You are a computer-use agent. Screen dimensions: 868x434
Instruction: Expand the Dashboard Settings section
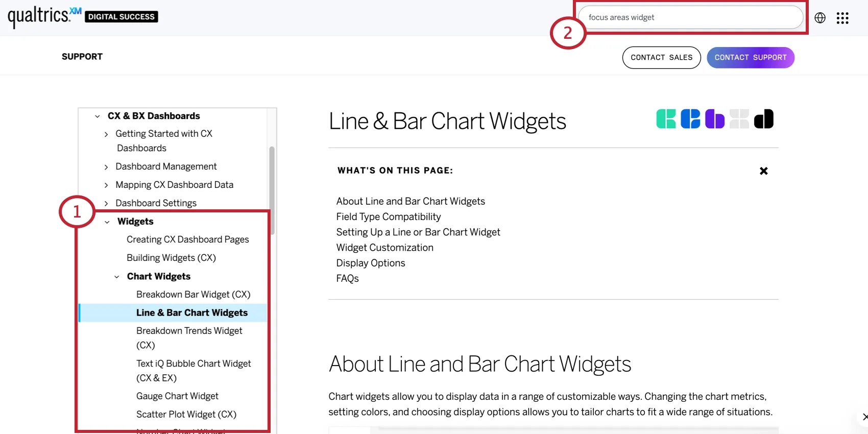click(106, 204)
